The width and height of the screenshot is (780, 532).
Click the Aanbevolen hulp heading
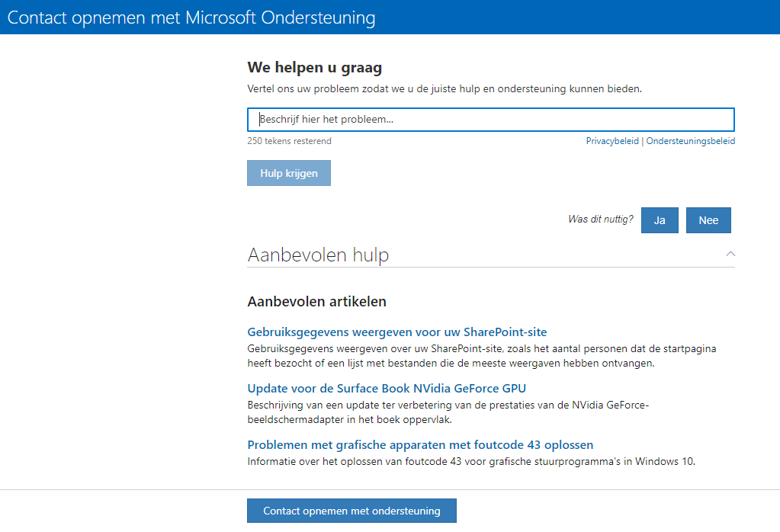[x=319, y=255]
